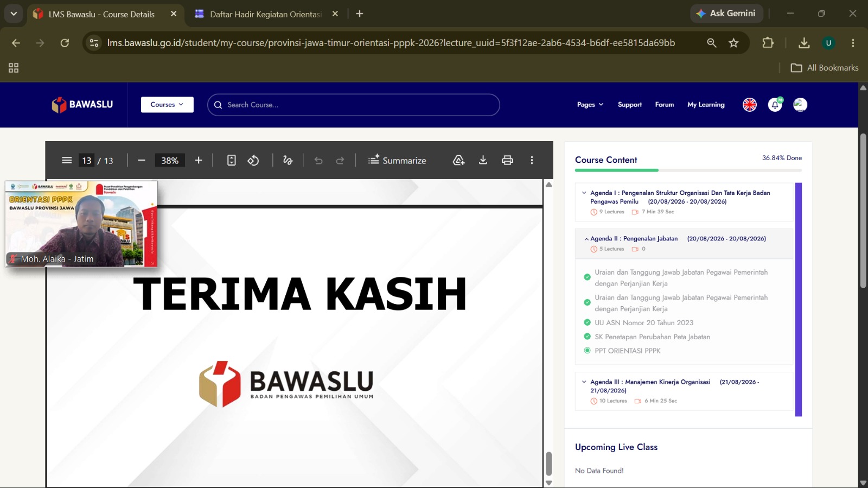
Task: Open the browser Extensions icon
Action: click(x=768, y=43)
